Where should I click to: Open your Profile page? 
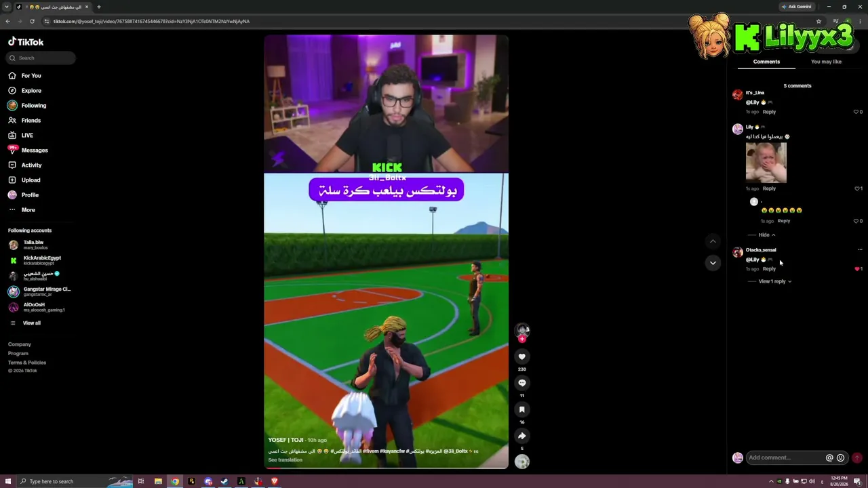(24, 195)
